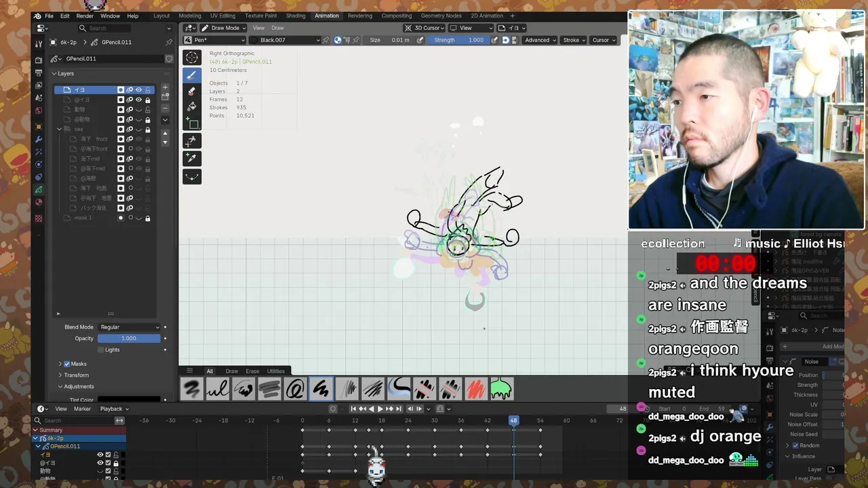
Task: Toggle lock on mask 1 layer
Action: pos(148,218)
